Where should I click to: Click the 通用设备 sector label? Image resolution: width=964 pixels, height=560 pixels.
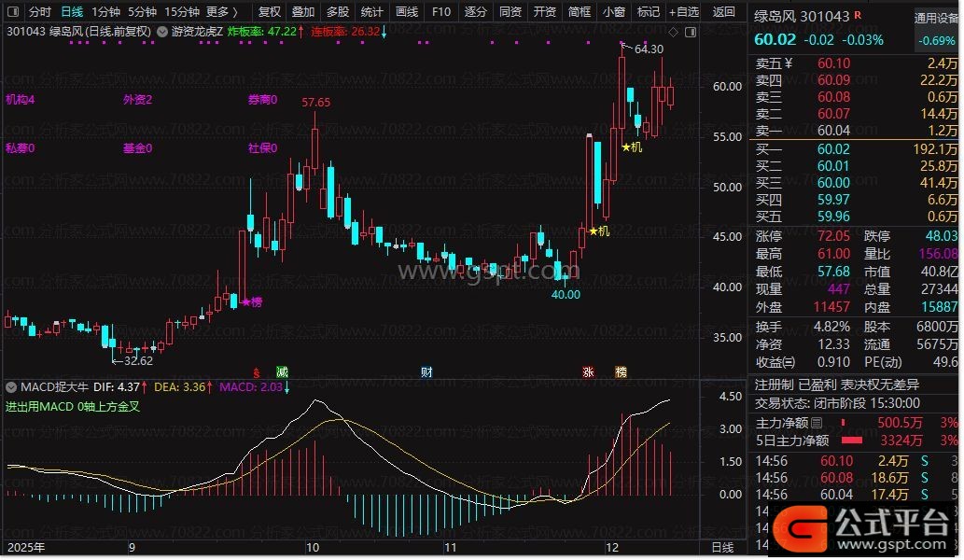coord(936,17)
